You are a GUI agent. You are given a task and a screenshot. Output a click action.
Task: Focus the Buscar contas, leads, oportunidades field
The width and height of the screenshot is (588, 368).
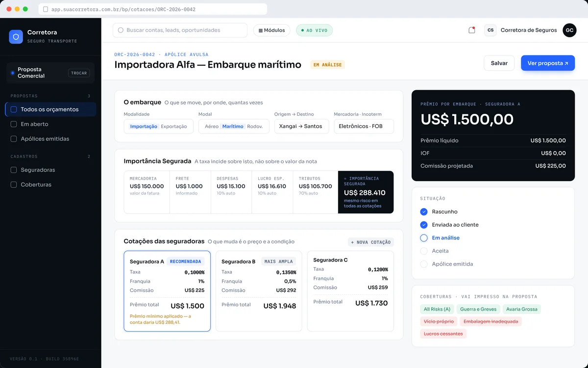coord(180,30)
